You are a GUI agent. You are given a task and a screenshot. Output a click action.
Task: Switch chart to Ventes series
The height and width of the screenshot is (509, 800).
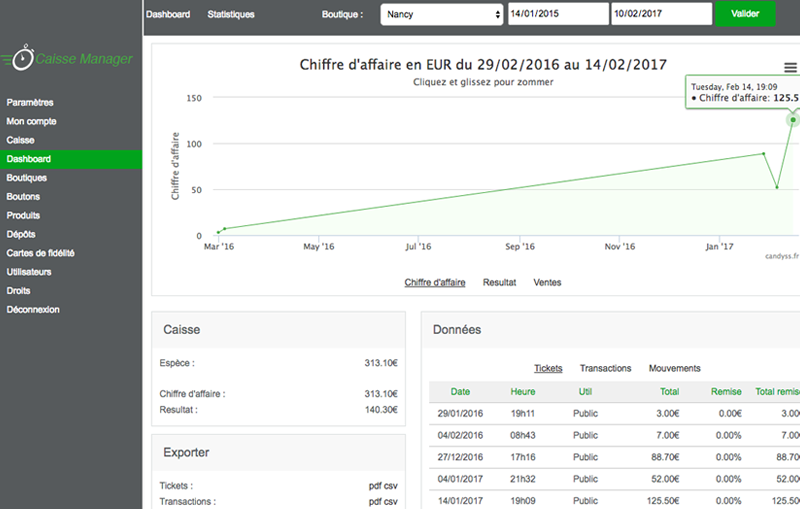click(547, 283)
